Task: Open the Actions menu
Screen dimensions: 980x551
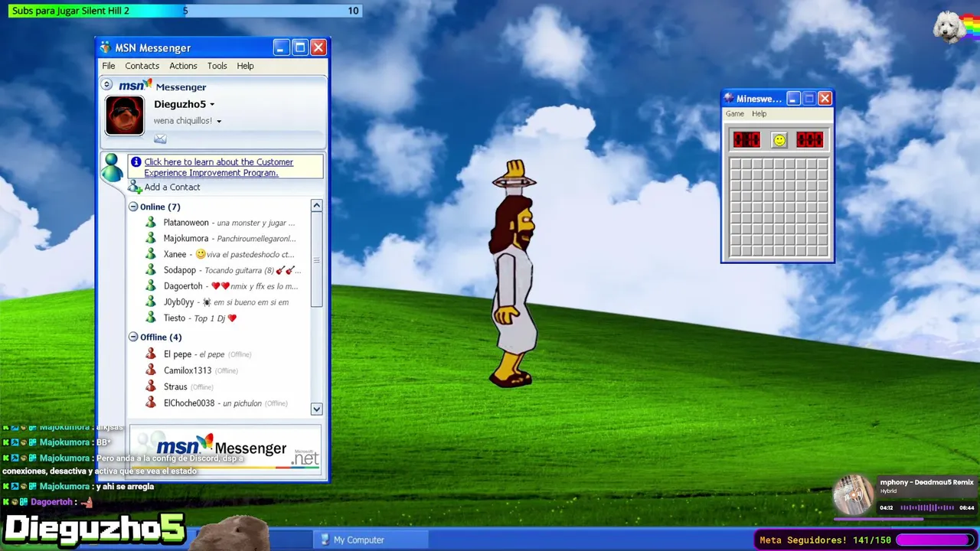Action: (183, 66)
